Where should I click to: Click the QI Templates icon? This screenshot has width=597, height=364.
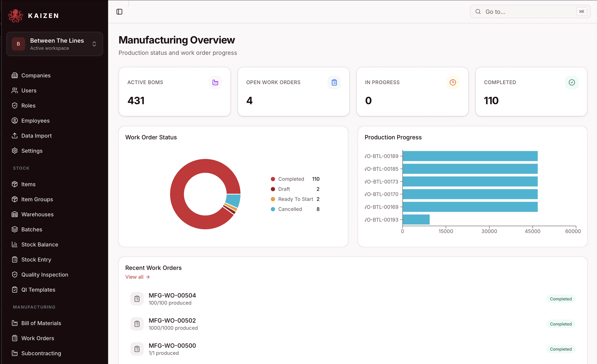point(15,290)
